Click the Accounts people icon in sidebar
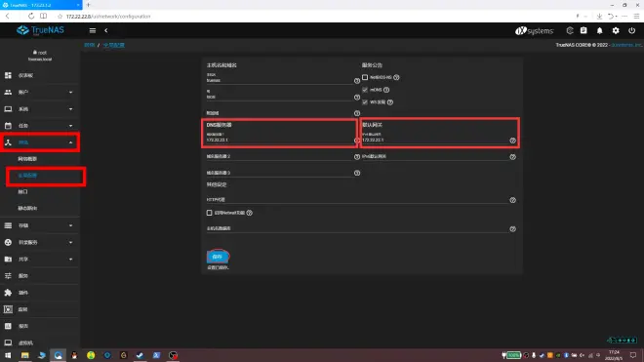 point(8,92)
